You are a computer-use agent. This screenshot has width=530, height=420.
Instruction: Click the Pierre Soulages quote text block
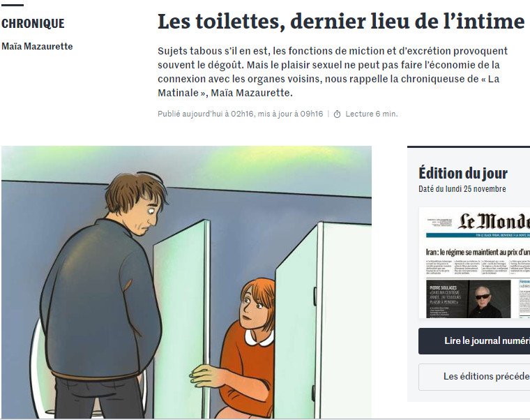pyautogui.click(x=445, y=297)
